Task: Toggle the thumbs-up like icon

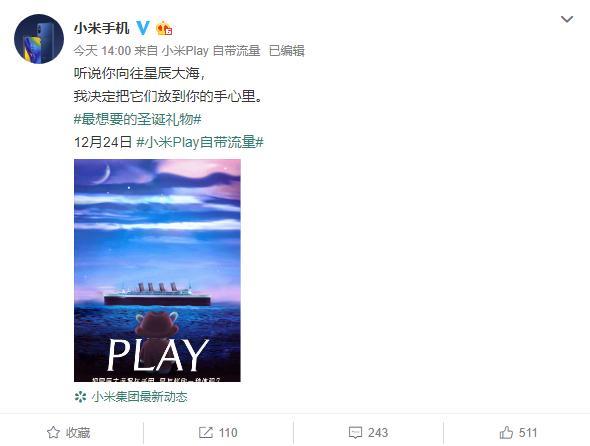Action: pyautogui.click(x=506, y=432)
